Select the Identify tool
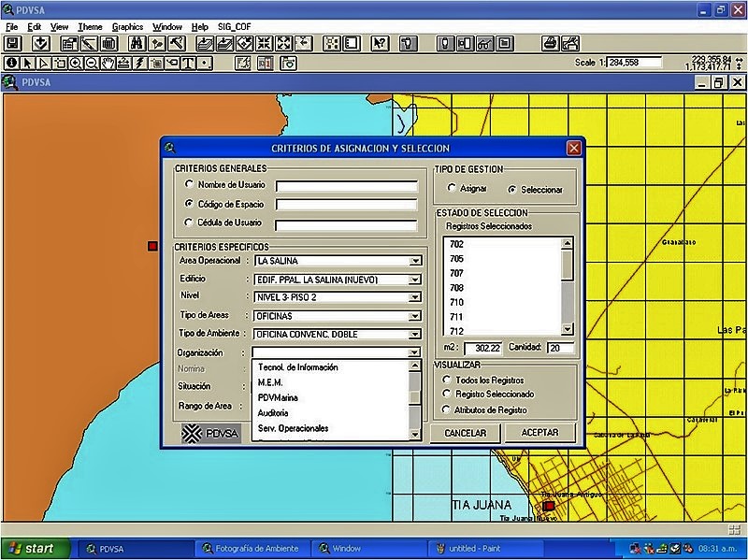Screen dimensions: 748x560 click(11, 63)
